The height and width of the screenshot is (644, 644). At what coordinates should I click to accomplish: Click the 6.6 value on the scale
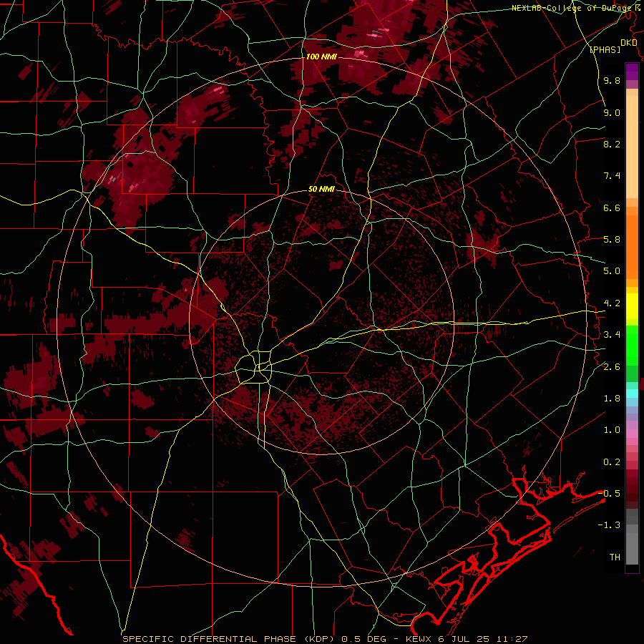coord(612,208)
